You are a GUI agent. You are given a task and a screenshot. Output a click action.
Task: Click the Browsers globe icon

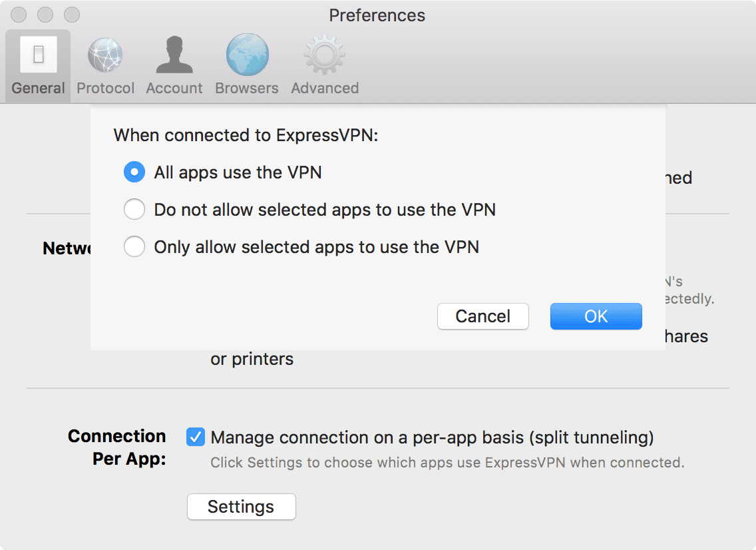(x=246, y=55)
